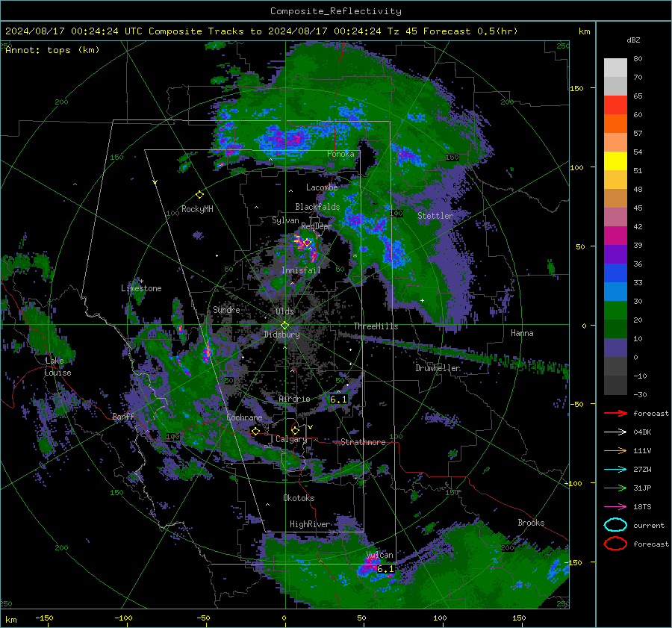Click the yellow diamond marker below Red Deer
Screen dimensions: 672x628
[x=307, y=243]
